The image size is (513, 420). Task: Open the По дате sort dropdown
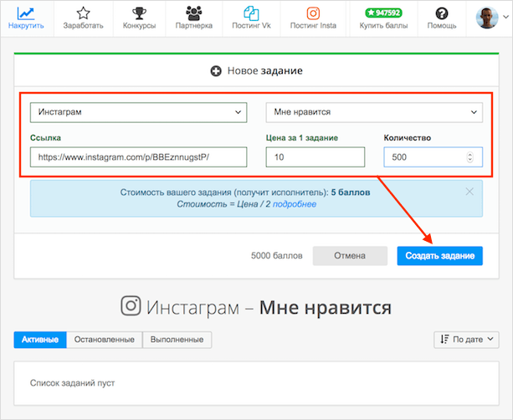[466, 340]
